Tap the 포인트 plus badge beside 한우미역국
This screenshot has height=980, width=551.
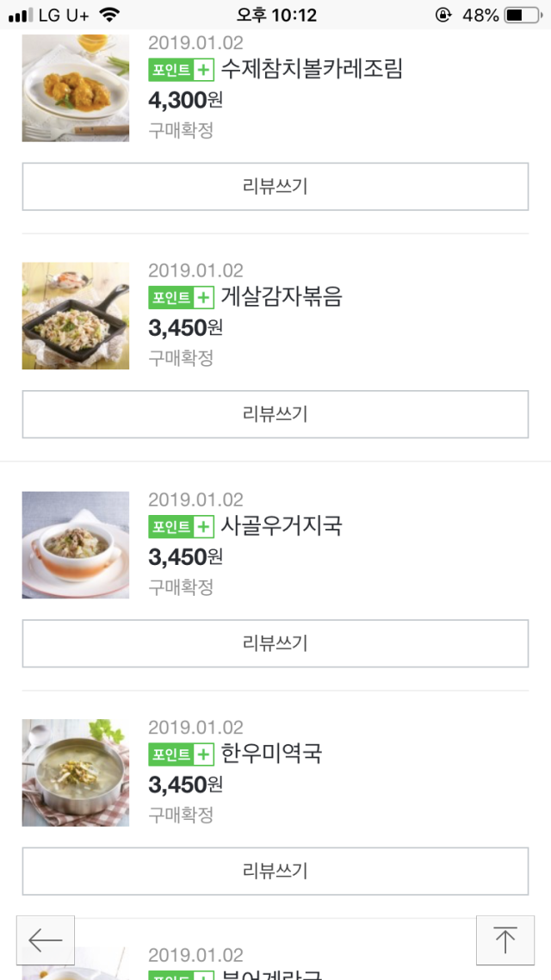tap(181, 754)
